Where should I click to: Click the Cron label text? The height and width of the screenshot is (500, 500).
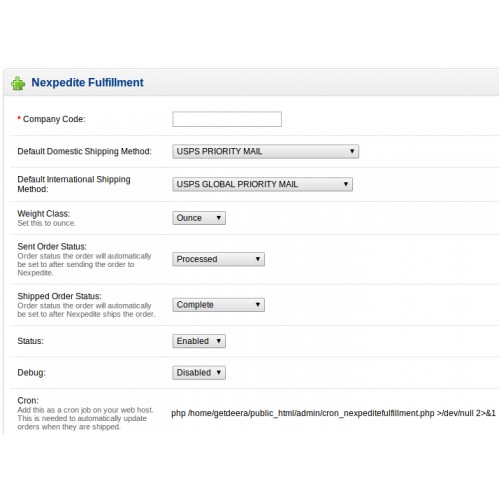[28, 401]
